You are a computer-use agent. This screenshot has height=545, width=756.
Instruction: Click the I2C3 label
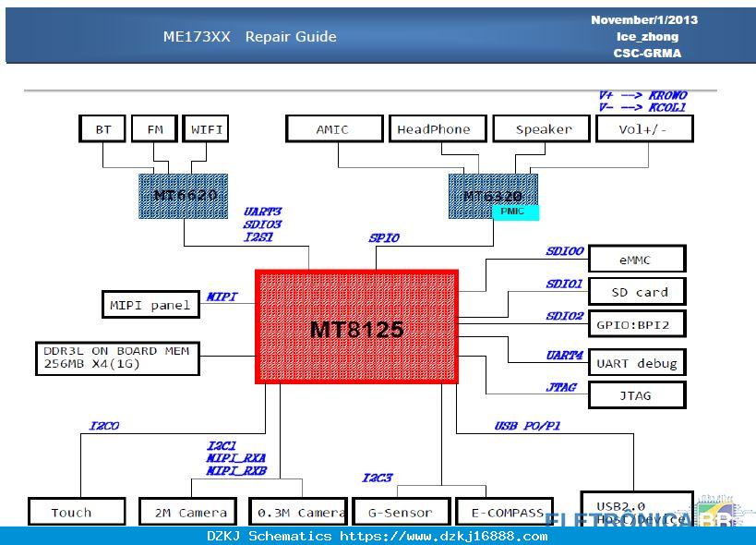tap(377, 478)
